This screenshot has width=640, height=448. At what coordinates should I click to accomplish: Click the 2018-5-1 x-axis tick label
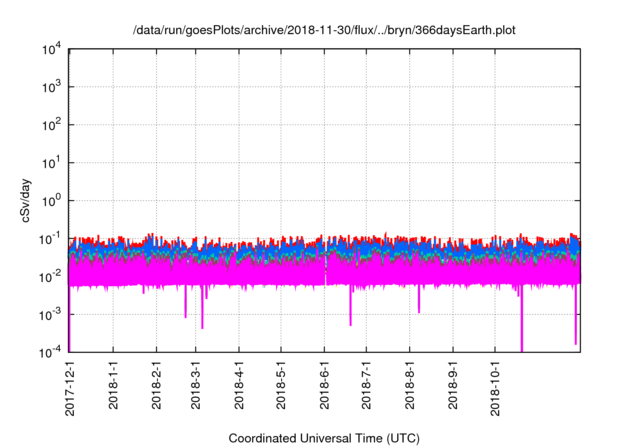(x=281, y=385)
